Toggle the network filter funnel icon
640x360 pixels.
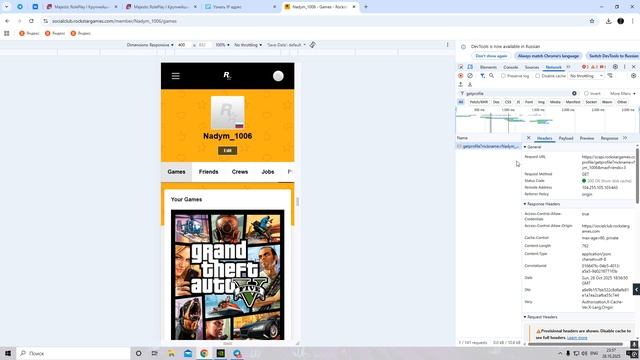tap(482, 76)
